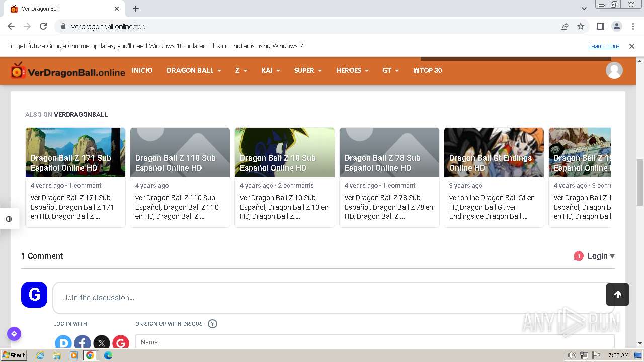Click the volume icon in system tray
The height and width of the screenshot is (362, 644).
pos(572,355)
